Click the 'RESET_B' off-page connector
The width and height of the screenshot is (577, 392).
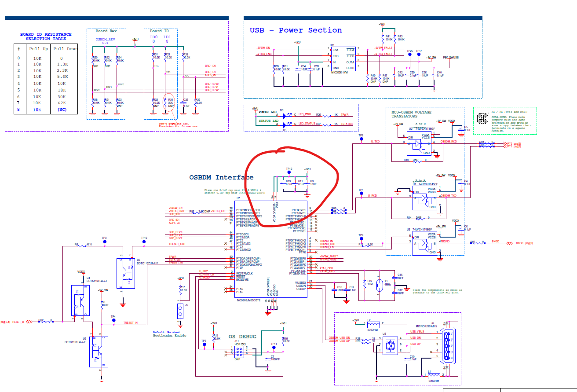tap(16, 321)
